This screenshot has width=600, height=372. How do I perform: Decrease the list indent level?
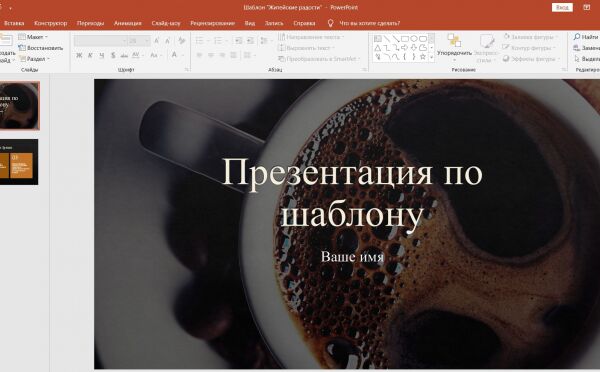pyautogui.click(x=238, y=41)
